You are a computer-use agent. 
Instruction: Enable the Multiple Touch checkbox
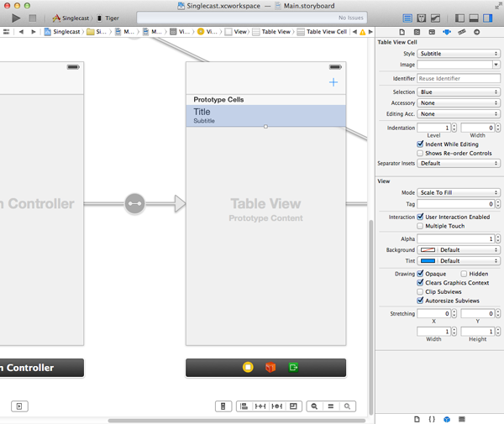click(420, 226)
